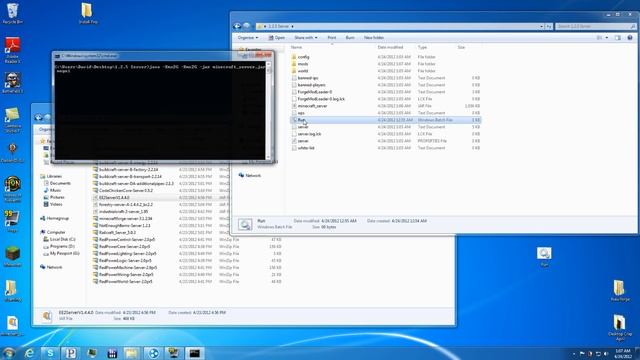Viewport: 640px width, 360px height.
Task: Open Skype from the taskbar
Action: tap(50, 353)
